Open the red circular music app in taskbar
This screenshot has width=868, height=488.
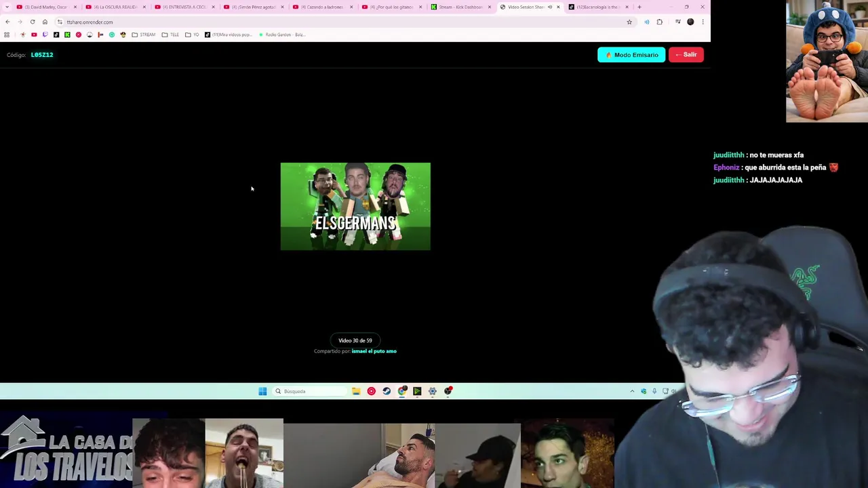click(x=371, y=391)
